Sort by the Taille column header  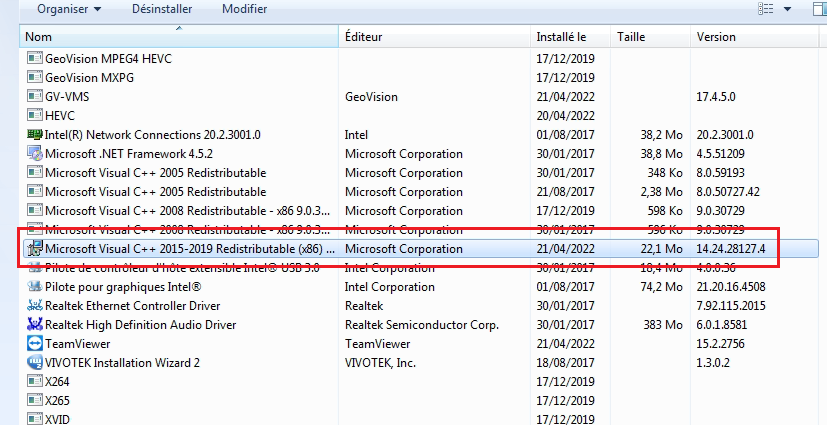tap(650, 37)
